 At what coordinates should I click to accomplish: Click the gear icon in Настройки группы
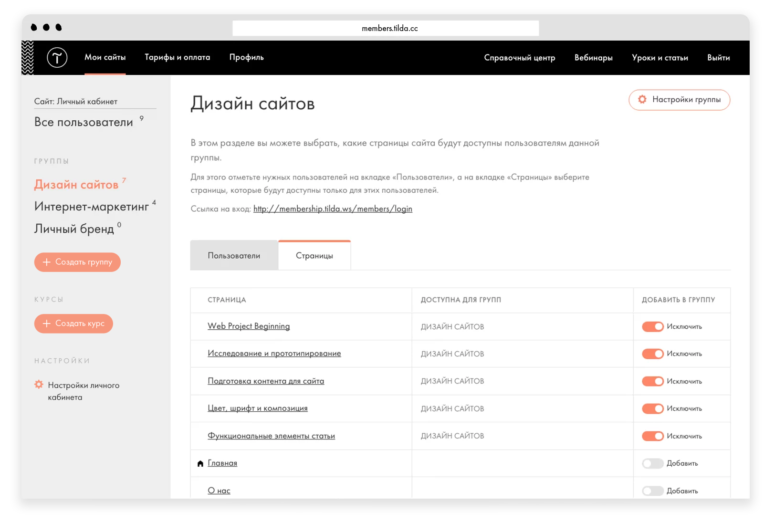pyautogui.click(x=642, y=99)
